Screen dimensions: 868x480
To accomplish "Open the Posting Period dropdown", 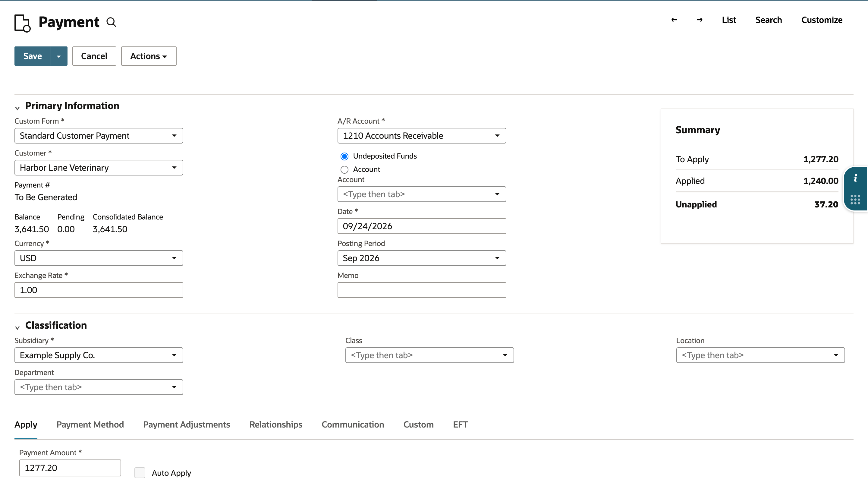I will [x=422, y=258].
